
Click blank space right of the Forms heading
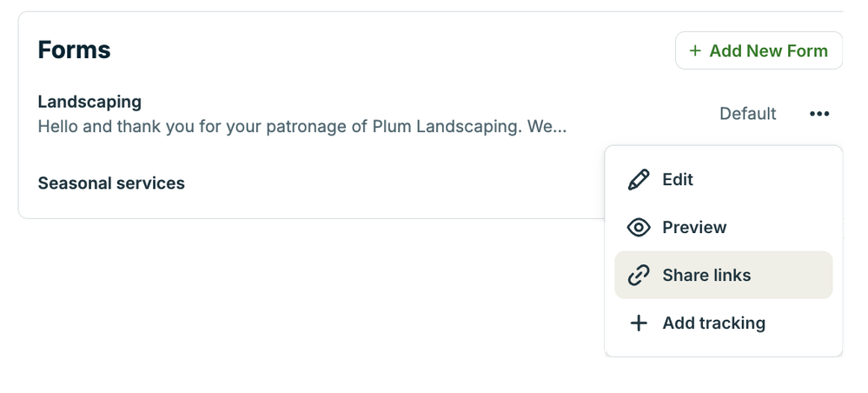(391, 50)
